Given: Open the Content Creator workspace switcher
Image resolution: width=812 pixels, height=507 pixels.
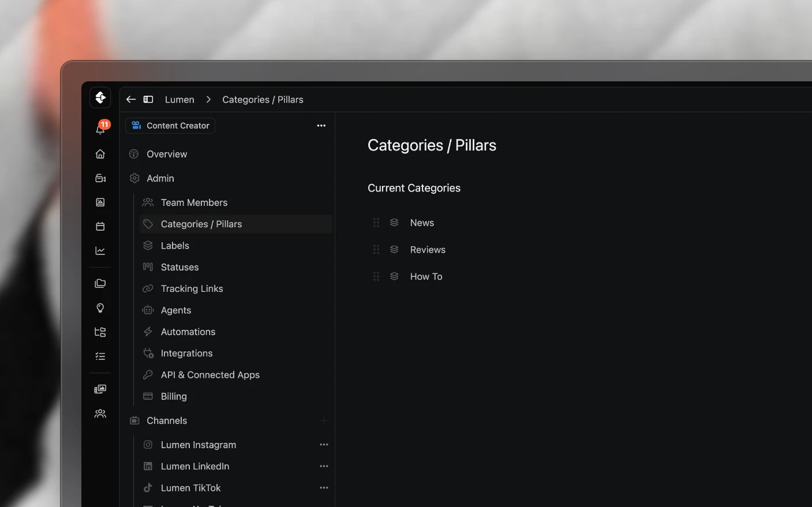Looking at the screenshot, I should tap(170, 126).
